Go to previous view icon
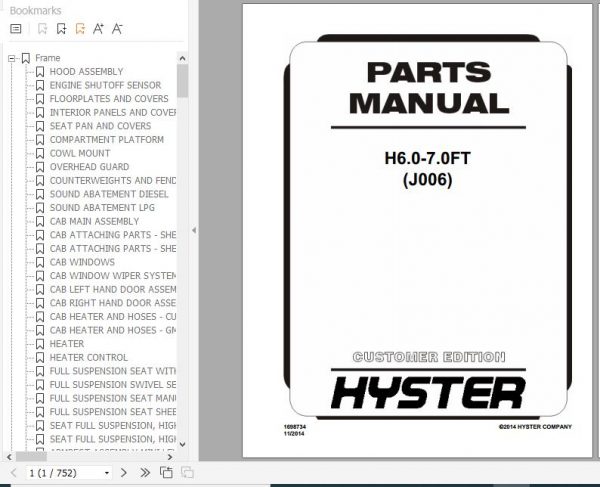 [x=166, y=473]
